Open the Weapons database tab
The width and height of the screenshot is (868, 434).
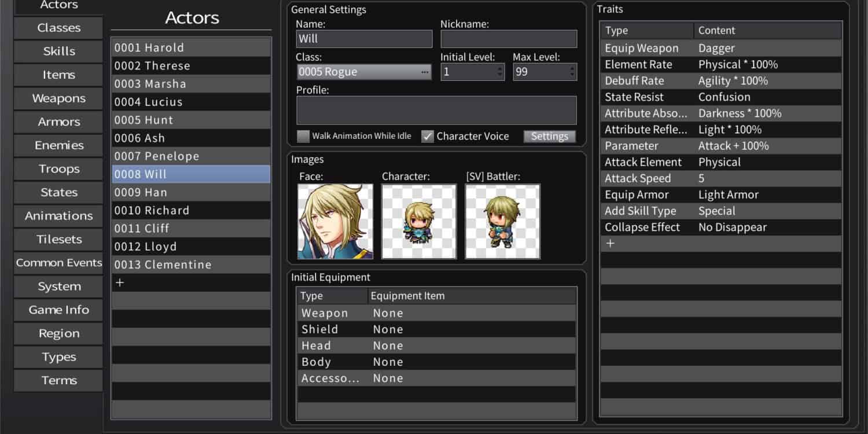[x=58, y=98]
